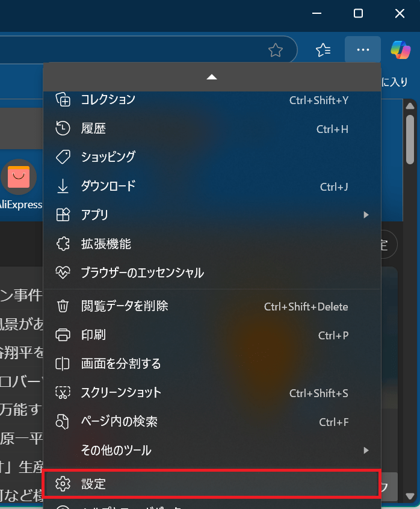Click スクリーンショット menu entry

121,393
